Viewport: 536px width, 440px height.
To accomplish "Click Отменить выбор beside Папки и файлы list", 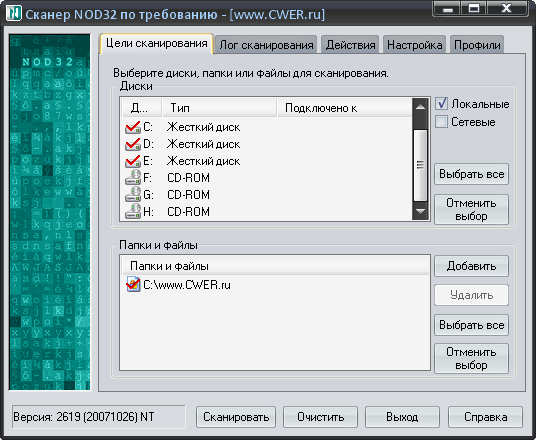I will pyautogui.click(x=471, y=359).
